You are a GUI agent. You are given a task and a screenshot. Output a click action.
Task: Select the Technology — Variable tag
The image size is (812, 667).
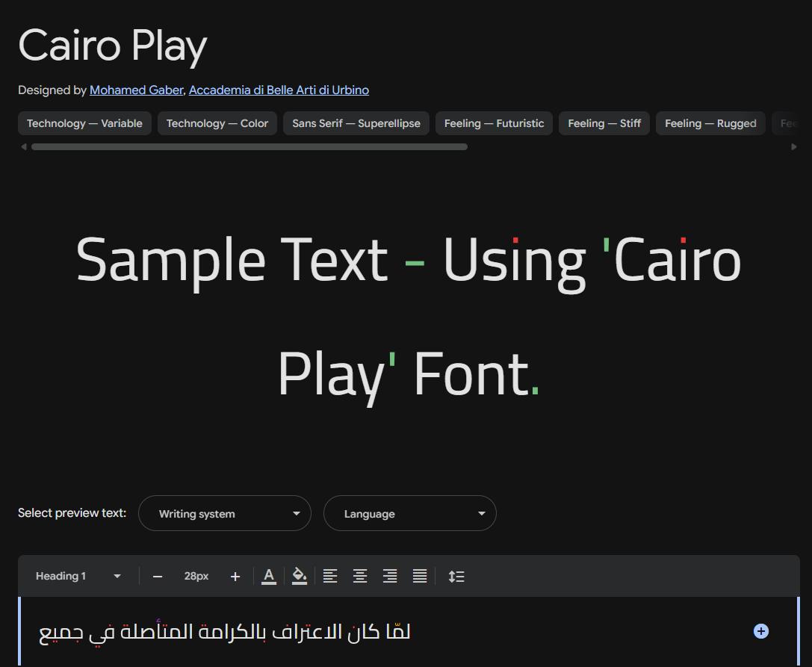click(x=85, y=123)
